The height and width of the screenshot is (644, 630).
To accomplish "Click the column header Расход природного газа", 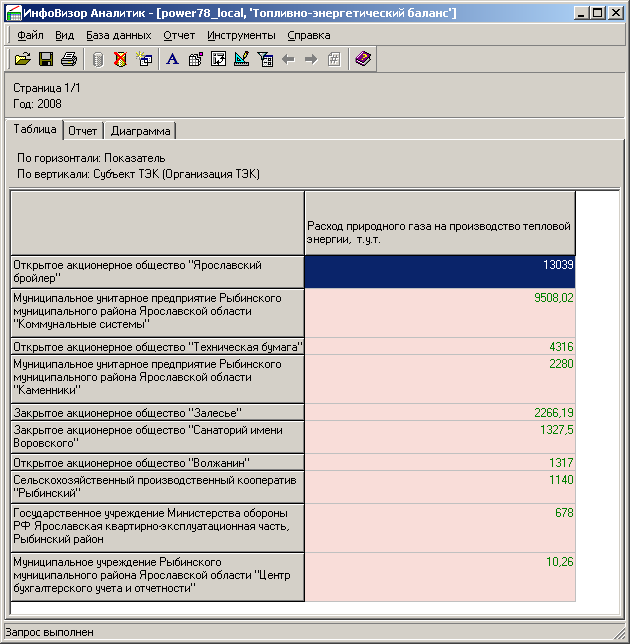I will click(440, 223).
